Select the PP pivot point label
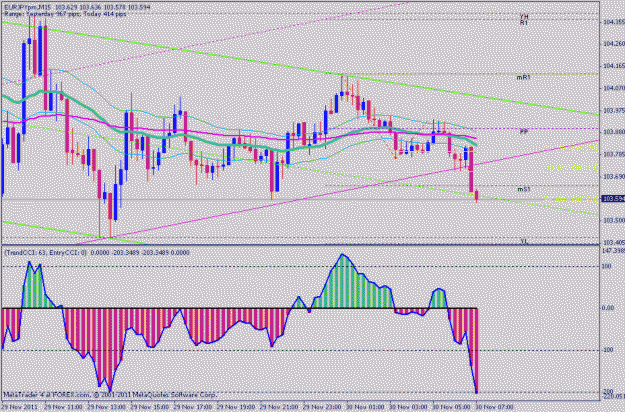The height and width of the screenshot is (412, 625). pos(524,131)
